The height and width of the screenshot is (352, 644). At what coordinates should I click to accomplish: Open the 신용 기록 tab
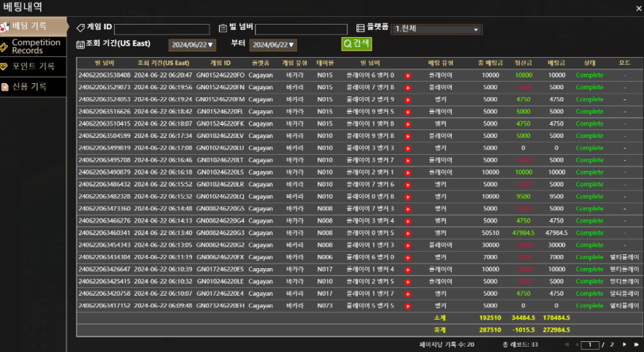tap(33, 86)
